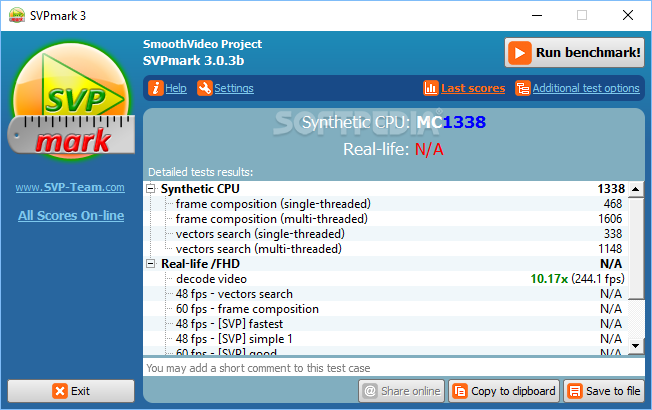The height and width of the screenshot is (410, 652).
Task: Click the Share online button
Action: (401, 391)
